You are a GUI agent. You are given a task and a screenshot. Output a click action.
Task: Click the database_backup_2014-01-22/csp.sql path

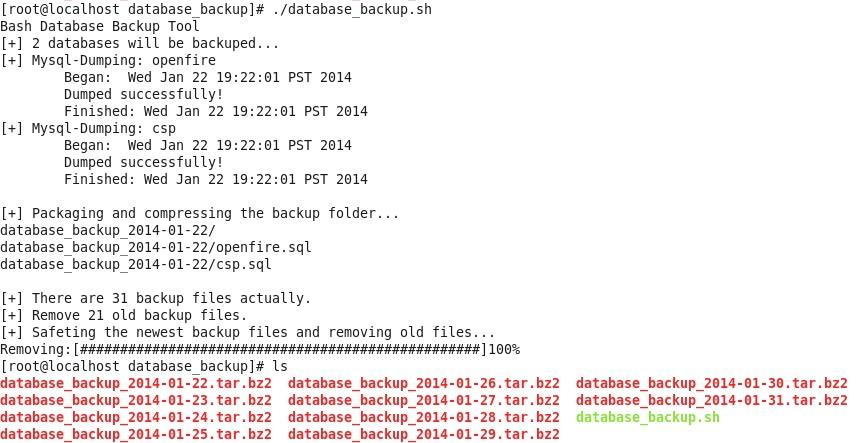coord(136,264)
